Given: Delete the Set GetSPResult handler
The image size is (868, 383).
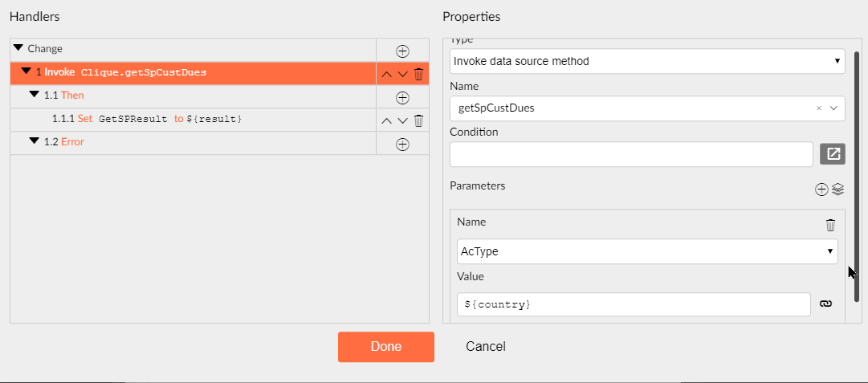Looking at the screenshot, I should (418, 120).
